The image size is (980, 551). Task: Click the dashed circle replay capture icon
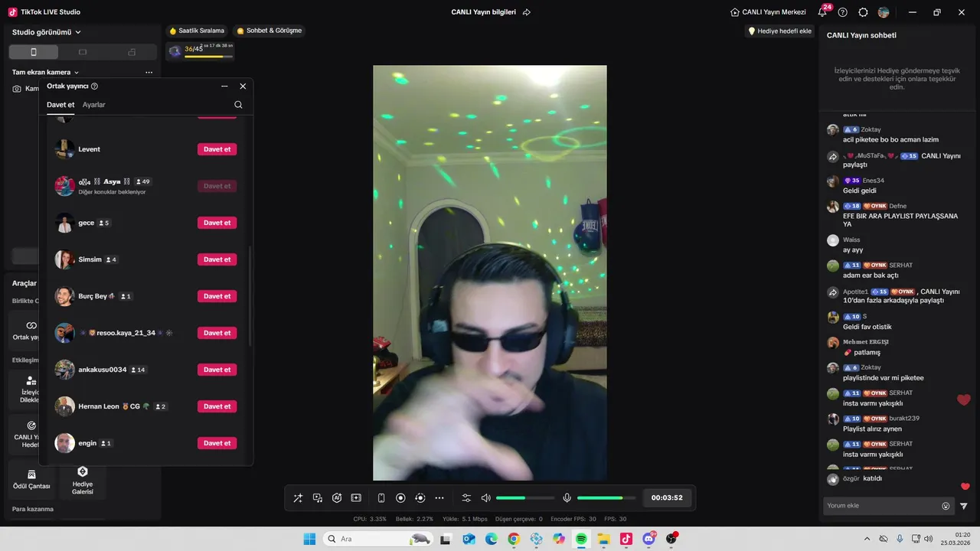click(420, 498)
